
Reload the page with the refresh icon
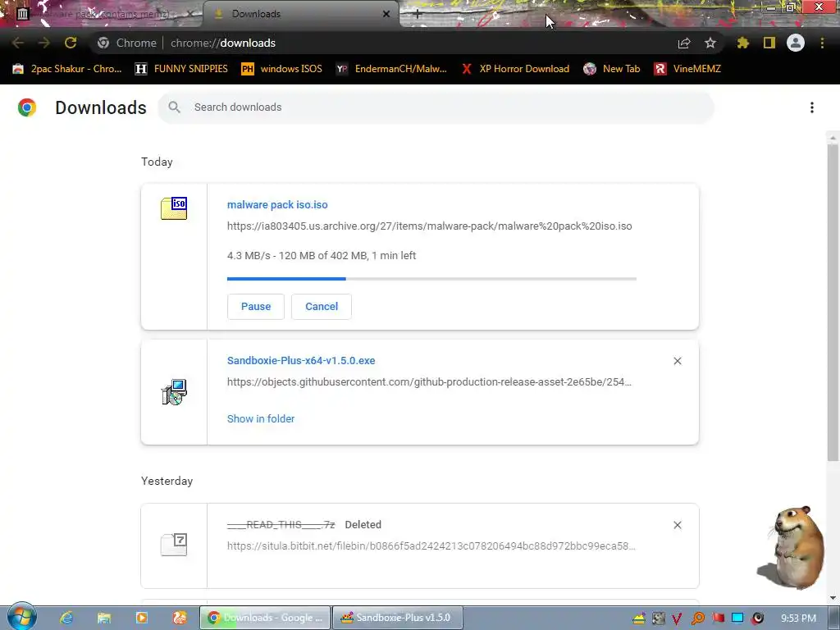tap(71, 43)
